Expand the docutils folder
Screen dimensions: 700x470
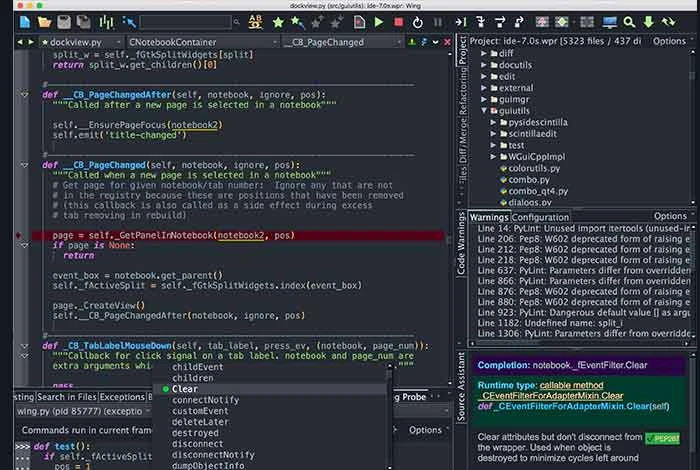[483, 65]
